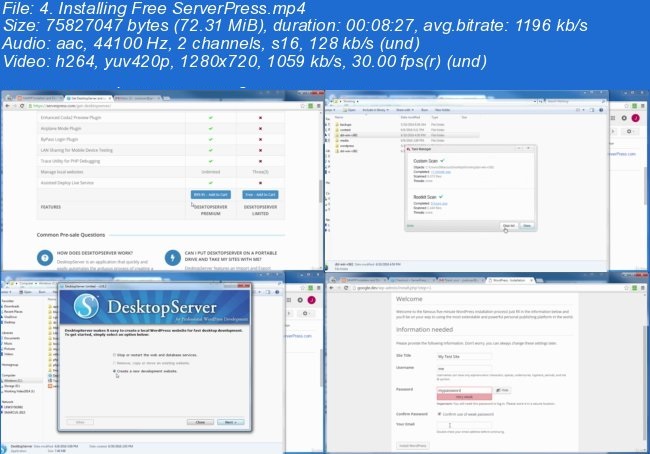Click the DesktopServer S logo

click(86, 306)
